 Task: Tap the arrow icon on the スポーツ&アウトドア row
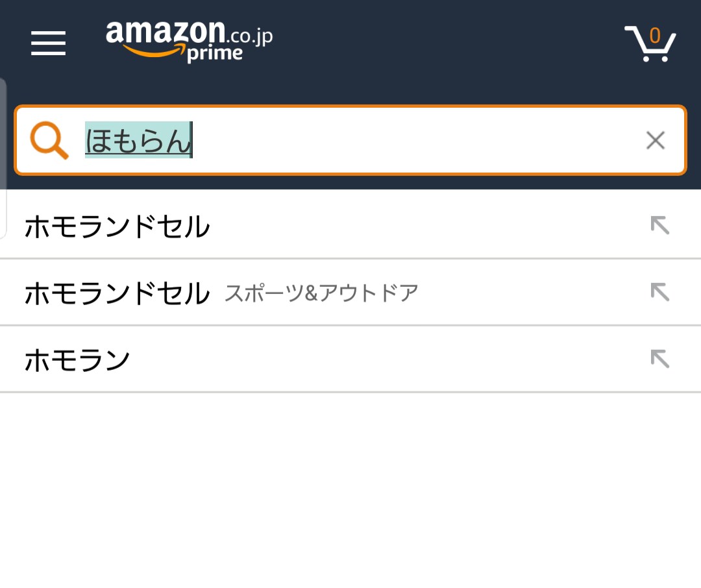click(x=659, y=293)
